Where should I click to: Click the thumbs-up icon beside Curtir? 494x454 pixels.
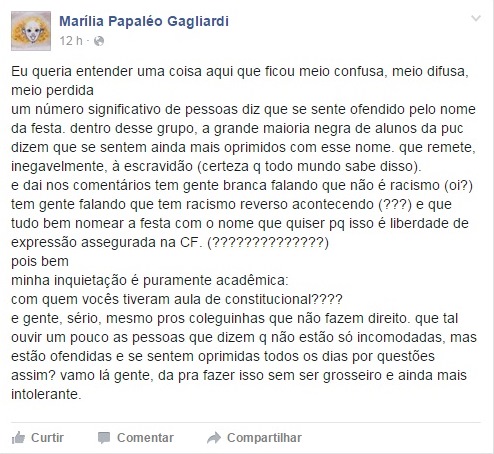point(18,438)
